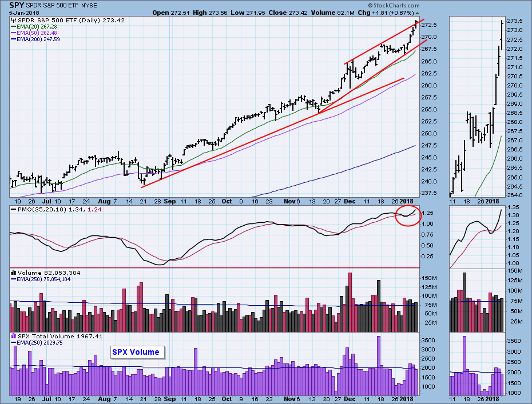Click the StockCharts.com copyright label

[394, 5]
